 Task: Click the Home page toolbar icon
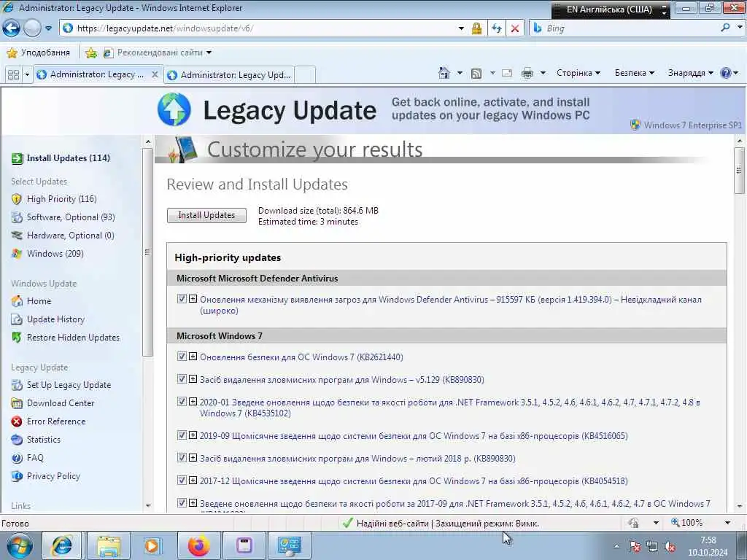tap(444, 73)
